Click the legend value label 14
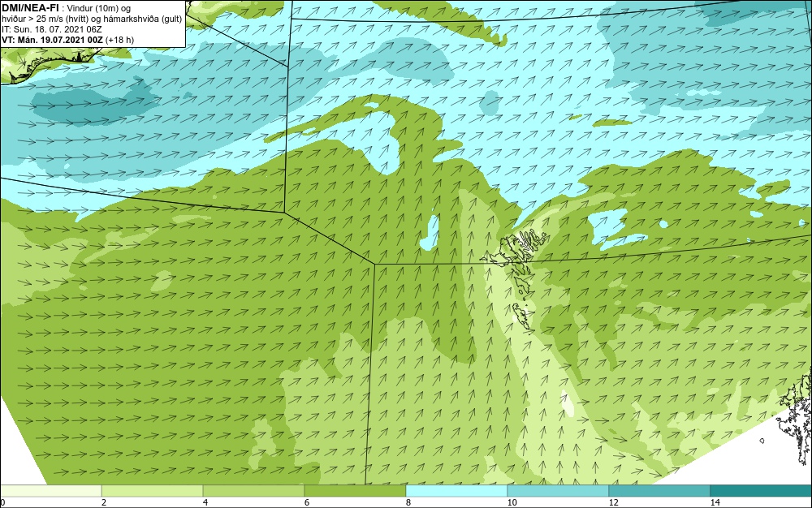 tap(715, 502)
